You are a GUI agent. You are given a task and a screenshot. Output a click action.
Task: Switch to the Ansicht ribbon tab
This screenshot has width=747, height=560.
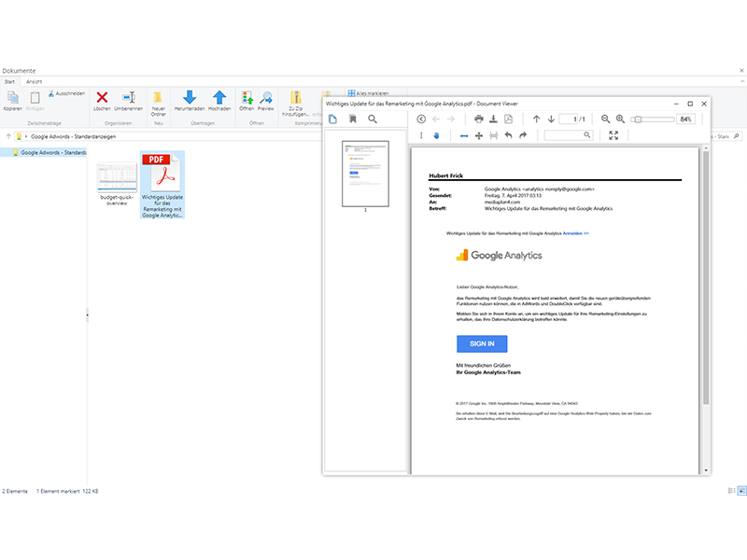34,81
